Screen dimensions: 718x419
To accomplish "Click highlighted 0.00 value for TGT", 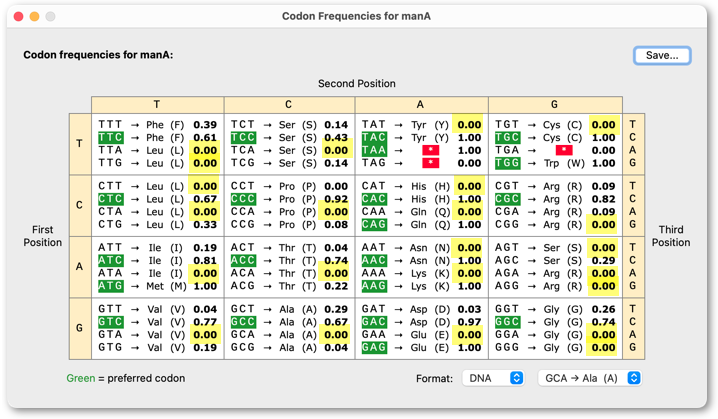I will [603, 125].
